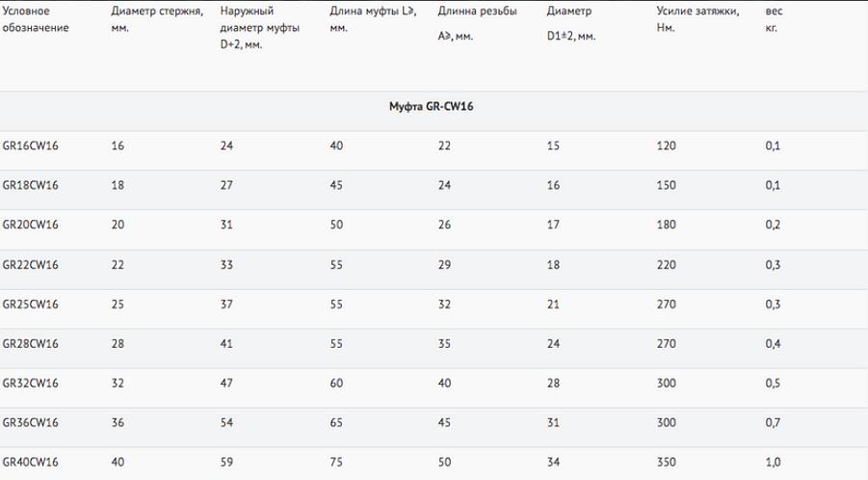
Task: Click outer diameter value 59 for GR40CW16
Action: (225, 463)
